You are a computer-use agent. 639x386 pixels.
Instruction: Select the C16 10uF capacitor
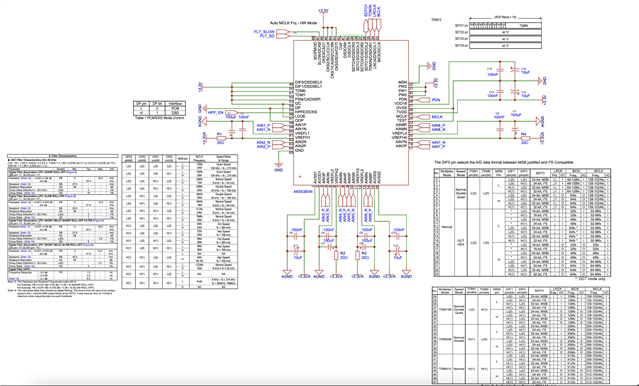(x=515, y=70)
